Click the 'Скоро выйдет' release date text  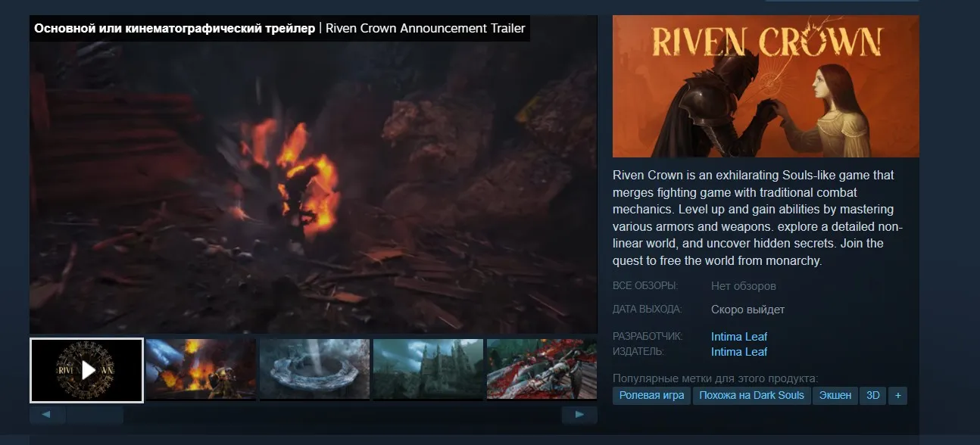(x=748, y=310)
